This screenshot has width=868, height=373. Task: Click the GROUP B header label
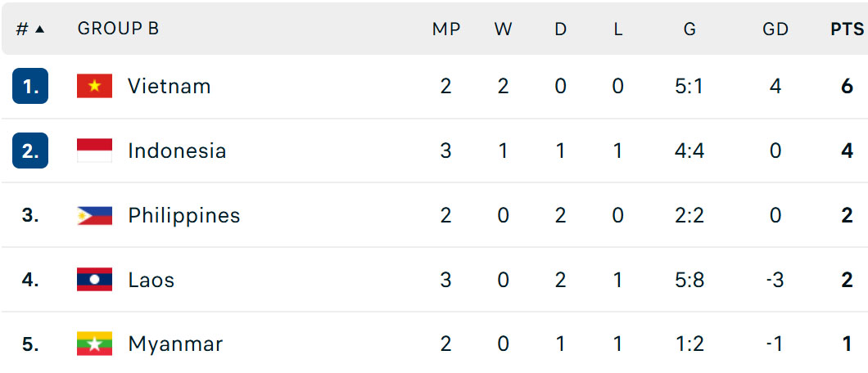(x=119, y=29)
